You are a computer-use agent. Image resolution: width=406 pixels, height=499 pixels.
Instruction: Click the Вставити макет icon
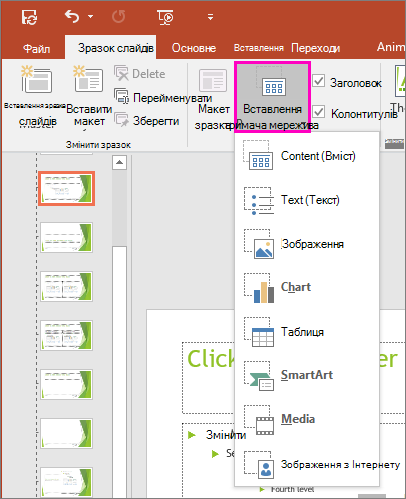(88, 79)
